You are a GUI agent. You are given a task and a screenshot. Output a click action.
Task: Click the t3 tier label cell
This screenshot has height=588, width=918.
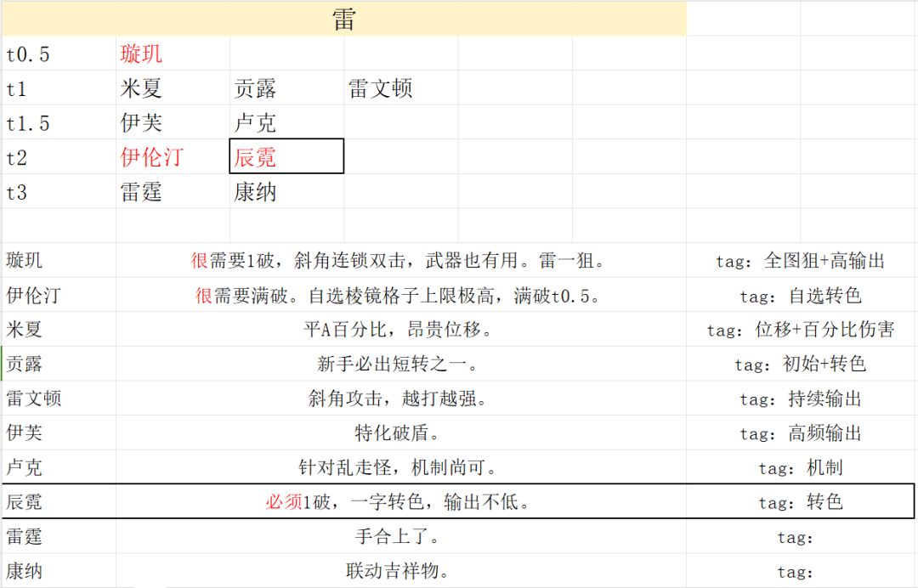tap(59, 191)
